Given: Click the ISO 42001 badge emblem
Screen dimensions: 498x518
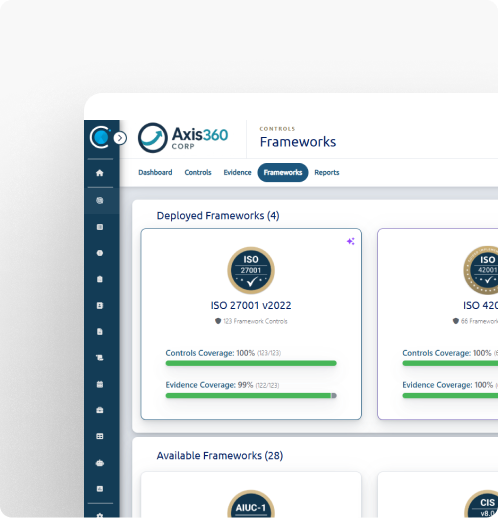Looking at the screenshot, I should [x=481, y=270].
